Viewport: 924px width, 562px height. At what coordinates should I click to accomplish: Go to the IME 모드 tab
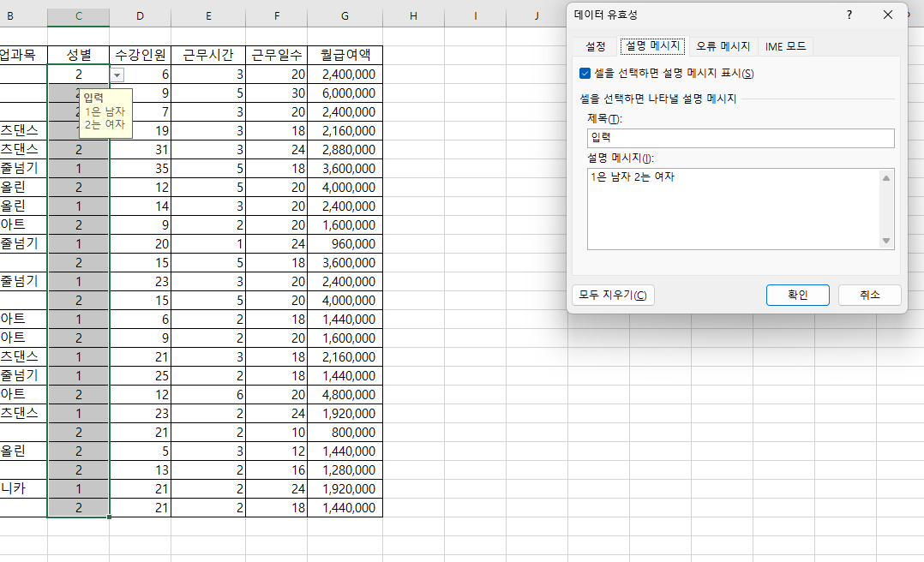pyautogui.click(x=785, y=46)
